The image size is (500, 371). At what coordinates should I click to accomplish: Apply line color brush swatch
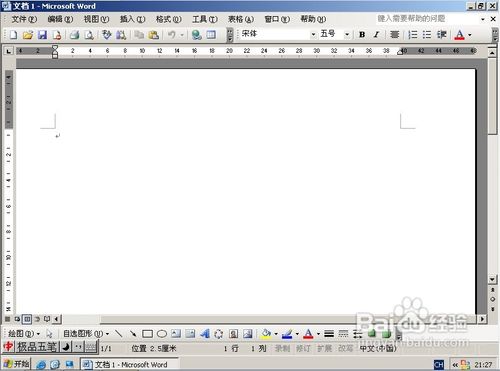287,333
